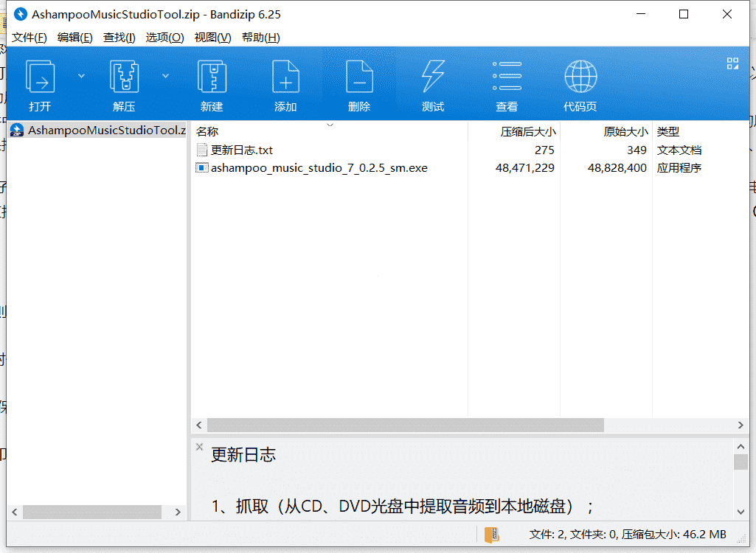Click the Extract (解压) toolbar icon
This screenshot has height=553, width=756.
point(125,77)
